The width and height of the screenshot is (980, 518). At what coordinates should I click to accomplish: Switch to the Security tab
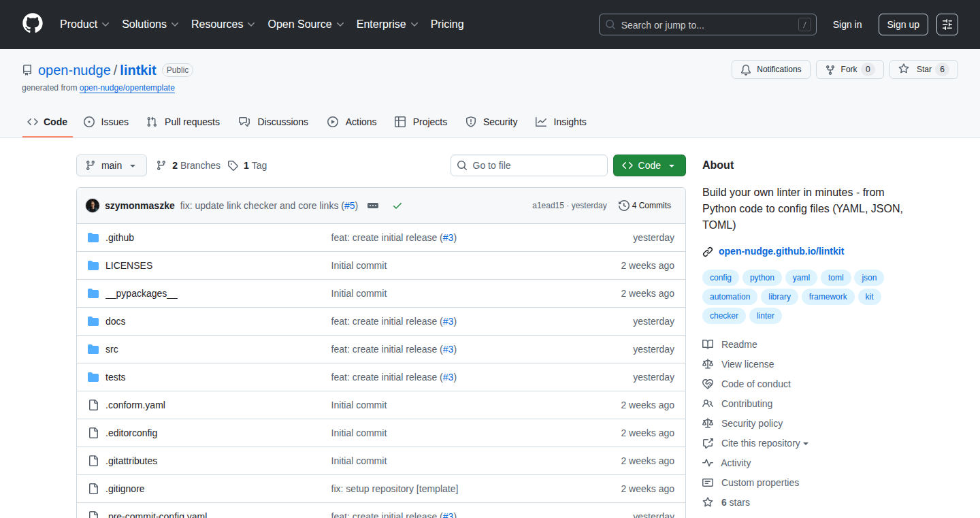coord(491,122)
